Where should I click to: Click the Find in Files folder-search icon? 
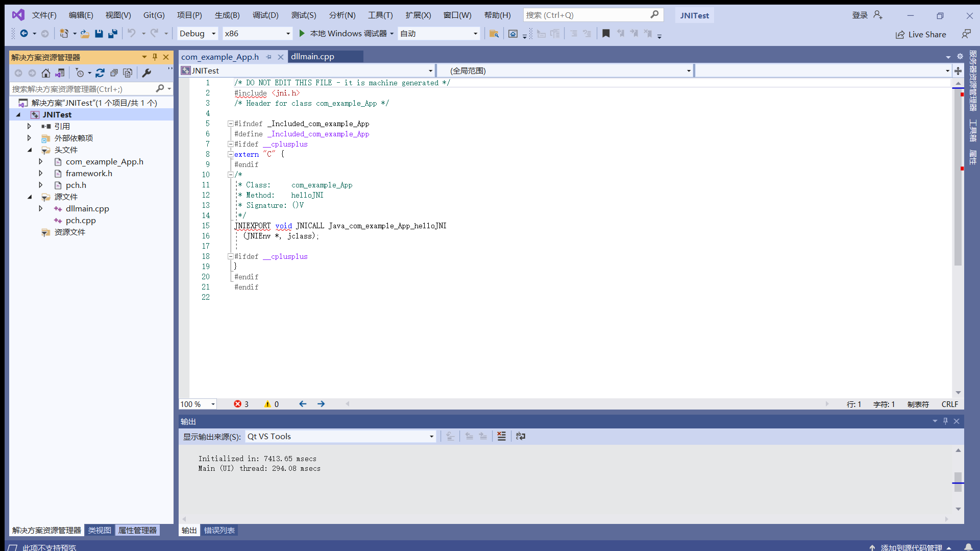tap(494, 34)
